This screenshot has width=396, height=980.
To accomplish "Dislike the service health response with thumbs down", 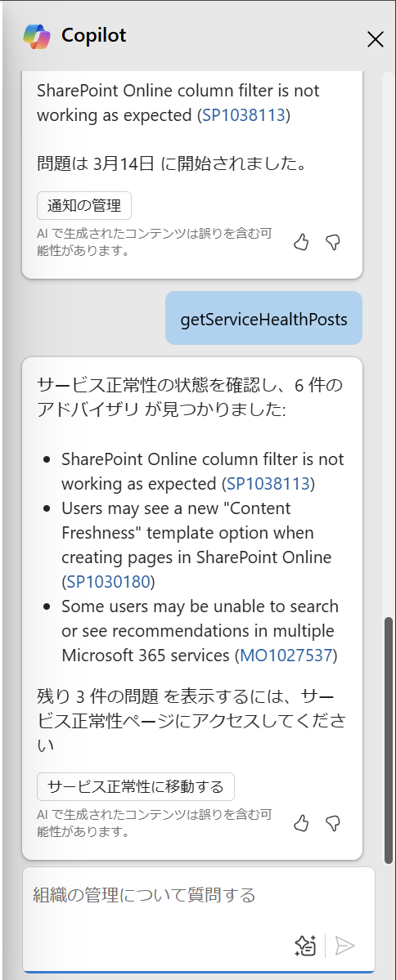I will (334, 824).
